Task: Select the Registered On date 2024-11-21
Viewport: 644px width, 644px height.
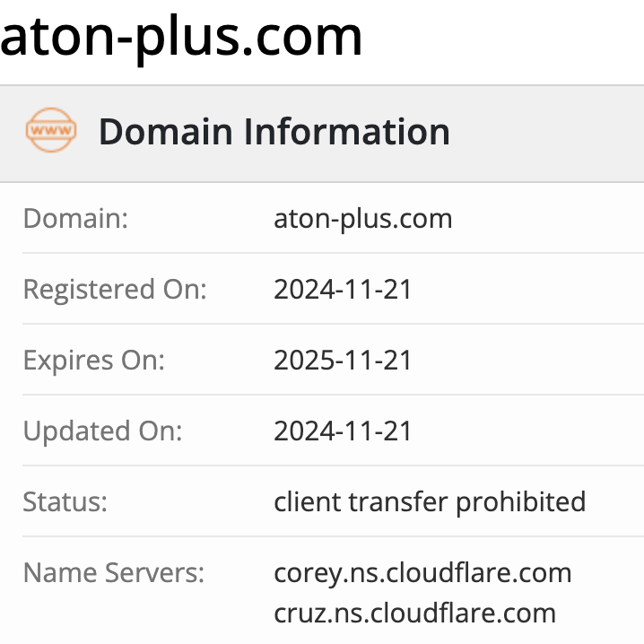Action: coord(343,290)
